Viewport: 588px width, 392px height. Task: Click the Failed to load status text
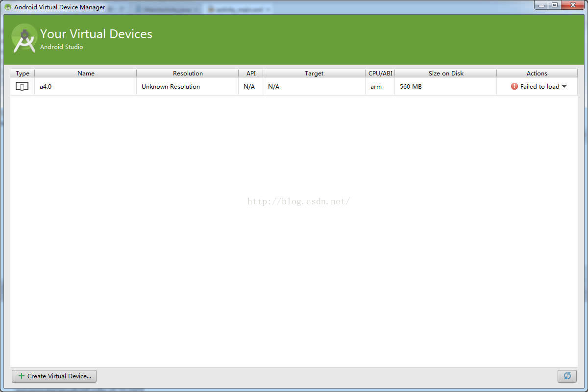[x=539, y=87]
